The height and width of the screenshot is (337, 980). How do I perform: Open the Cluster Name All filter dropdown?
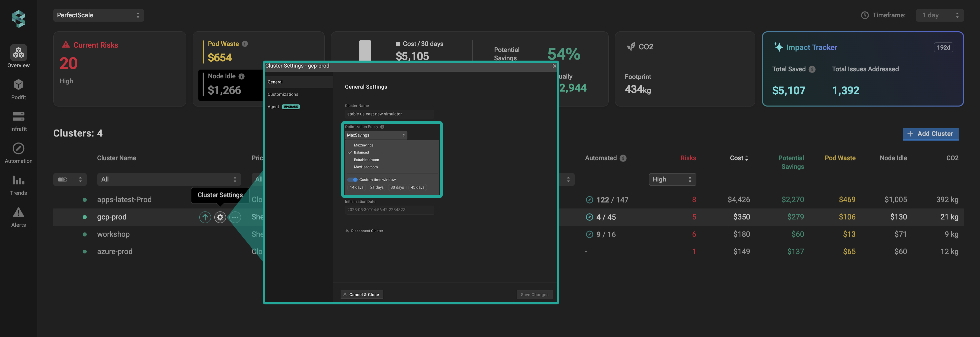point(169,179)
